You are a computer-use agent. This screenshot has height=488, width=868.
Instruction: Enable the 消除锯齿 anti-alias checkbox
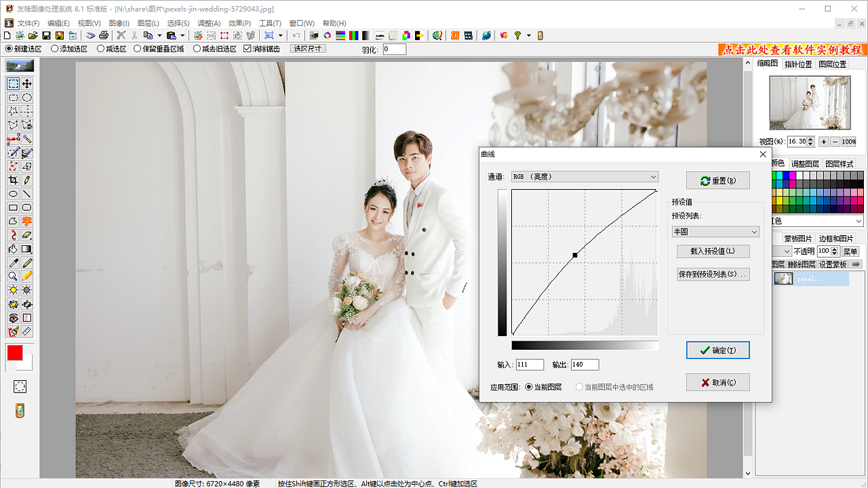point(248,48)
